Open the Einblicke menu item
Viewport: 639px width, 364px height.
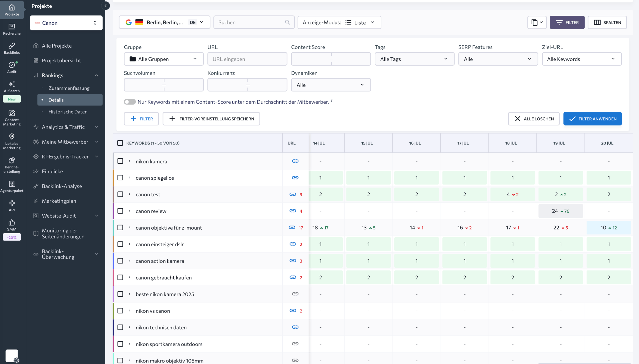point(52,171)
